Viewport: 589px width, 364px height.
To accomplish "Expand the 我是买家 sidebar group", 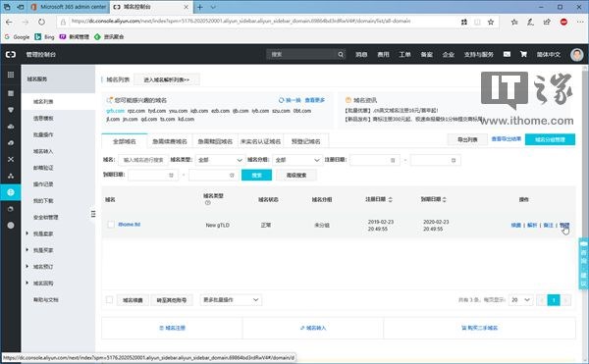I will pos(27,250).
